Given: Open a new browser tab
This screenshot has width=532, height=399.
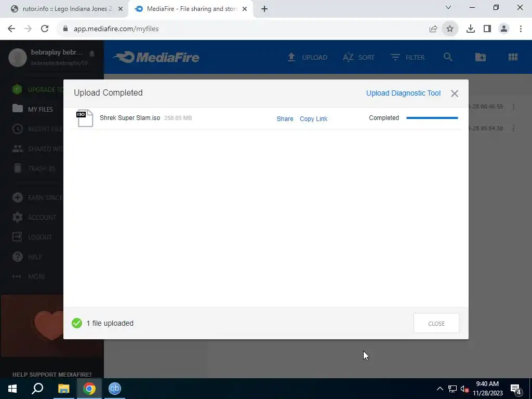Looking at the screenshot, I should tap(264, 9).
